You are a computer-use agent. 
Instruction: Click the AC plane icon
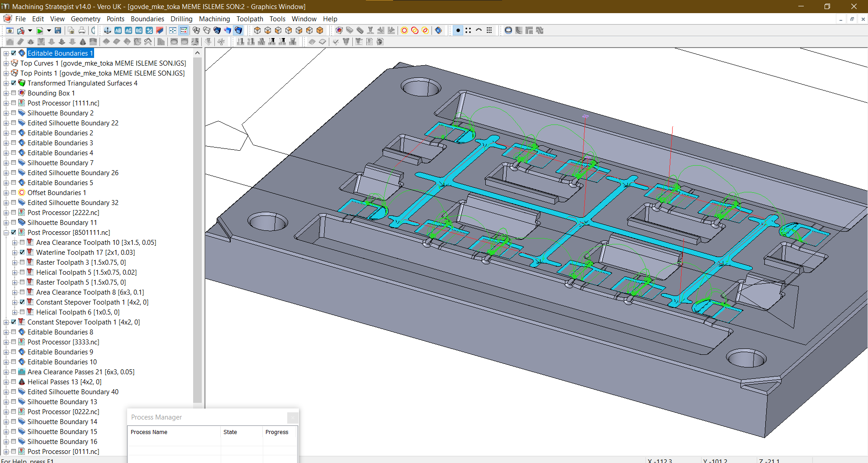pos(128,30)
